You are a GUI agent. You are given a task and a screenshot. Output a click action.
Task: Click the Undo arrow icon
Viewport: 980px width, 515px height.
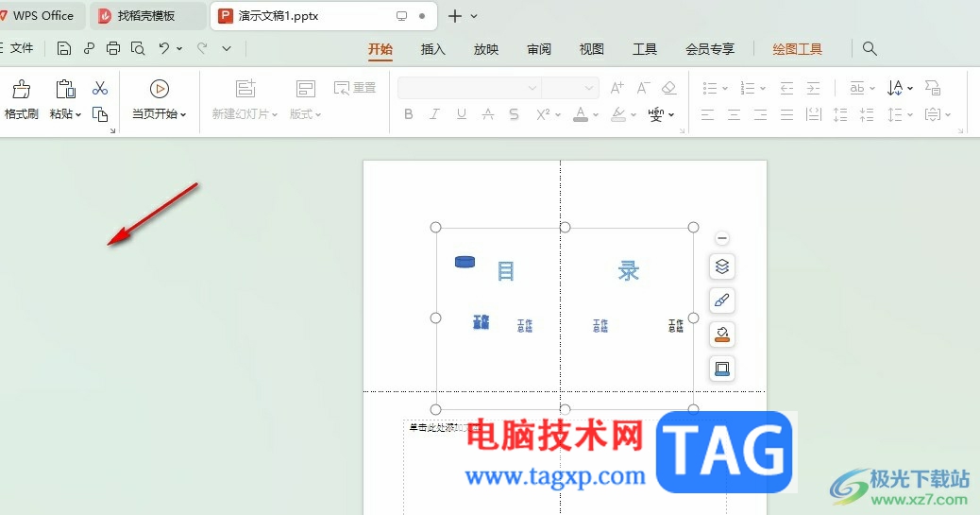163,48
